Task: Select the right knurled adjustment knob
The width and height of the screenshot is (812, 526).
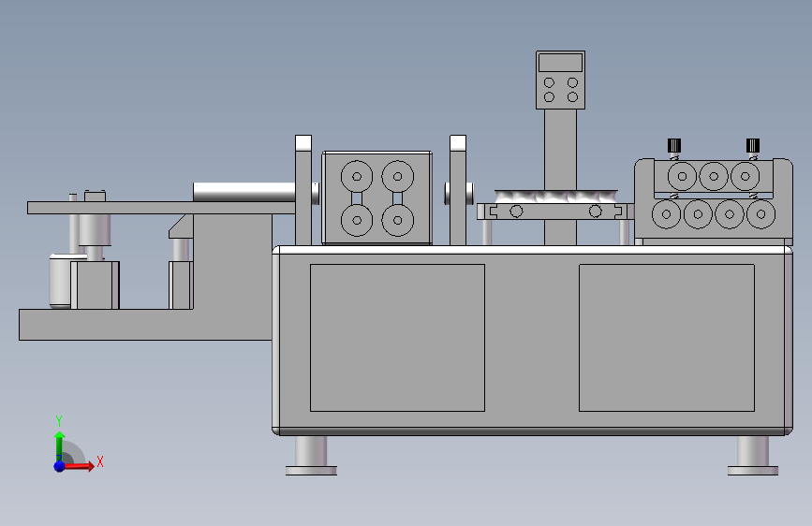Action: tap(752, 145)
